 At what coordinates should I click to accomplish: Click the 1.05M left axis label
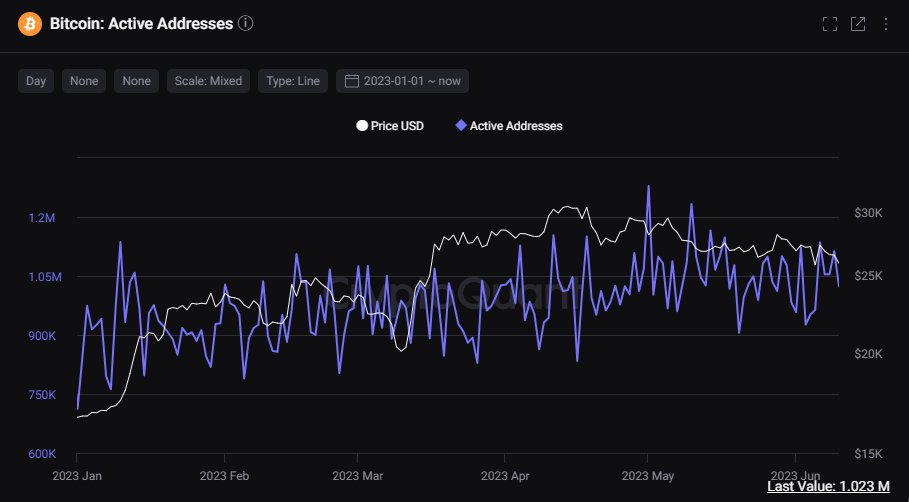(45, 277)
